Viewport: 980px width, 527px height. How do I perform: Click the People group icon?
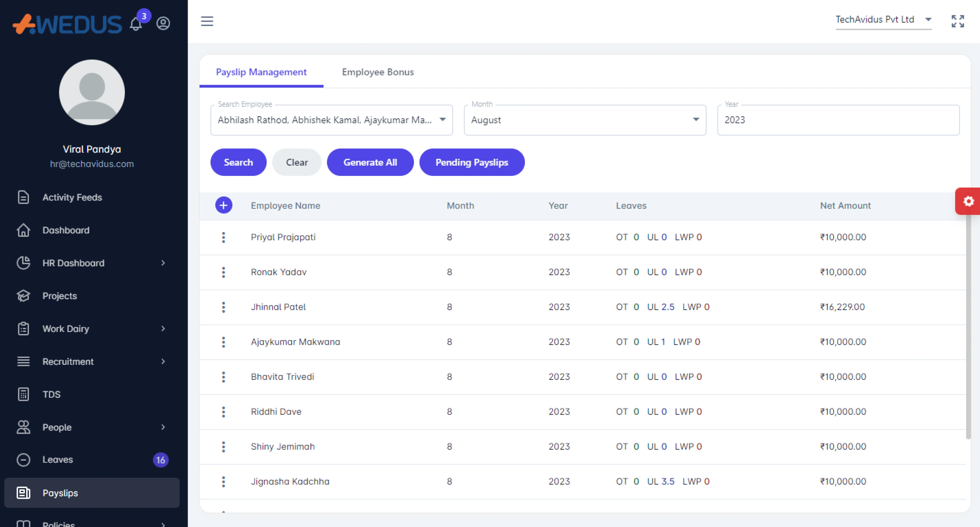coord(23,427)
